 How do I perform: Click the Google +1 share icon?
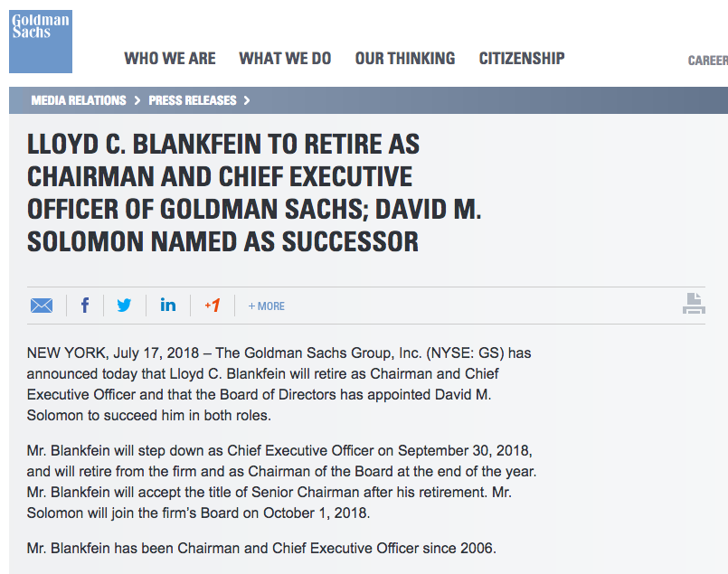coord(212,306)
